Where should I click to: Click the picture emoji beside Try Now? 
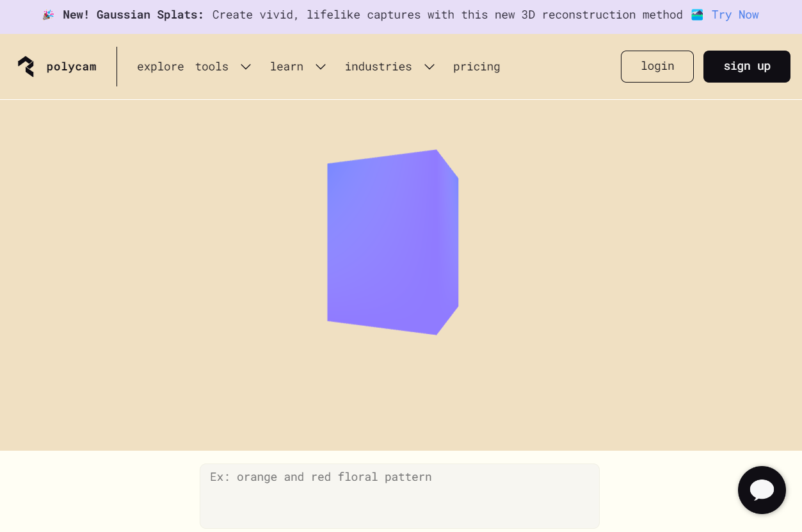tap(697, 14)
